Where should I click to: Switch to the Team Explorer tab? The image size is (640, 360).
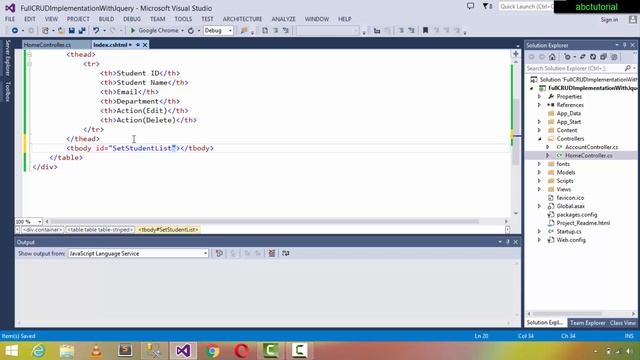click(x=587, y=323)
